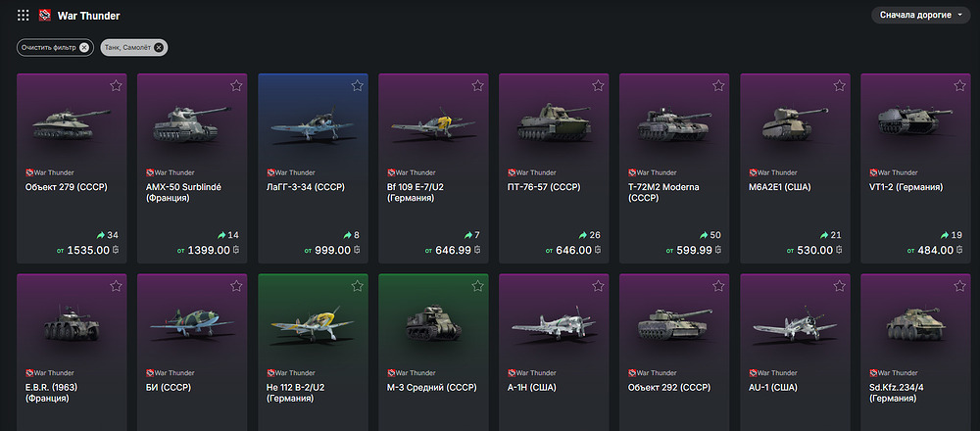Image resolution: width=980 pixels, height=431 pixels.
Task: Favorite the Объект 279 (СССР) star
Action: click(x=116, y=86)
